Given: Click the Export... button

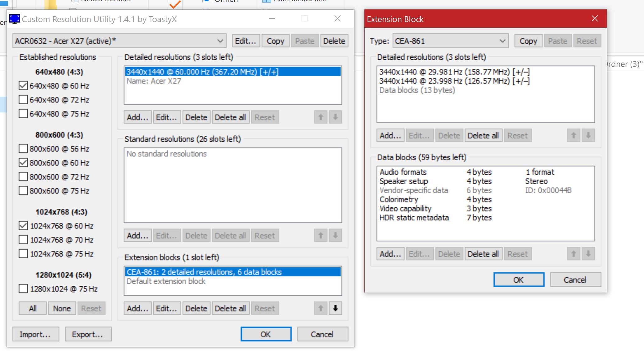Looking at the screenshot, I should coord(88,334).
